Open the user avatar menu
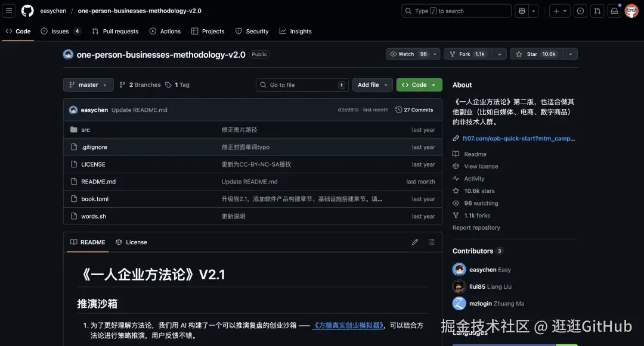 click(631, 11)
